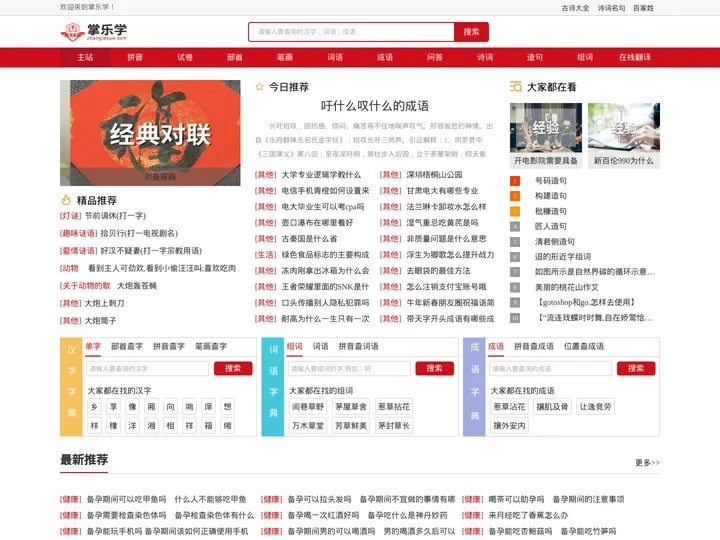Image resolution: width=720 pixels, height=540 pixels.
Task: Click the character tile 想
Action: [x=227, y=407]
